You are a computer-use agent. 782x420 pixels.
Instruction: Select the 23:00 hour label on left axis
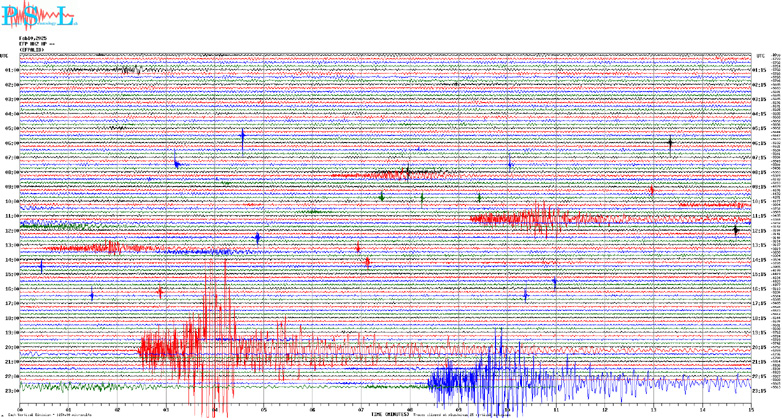click(10, 390)
